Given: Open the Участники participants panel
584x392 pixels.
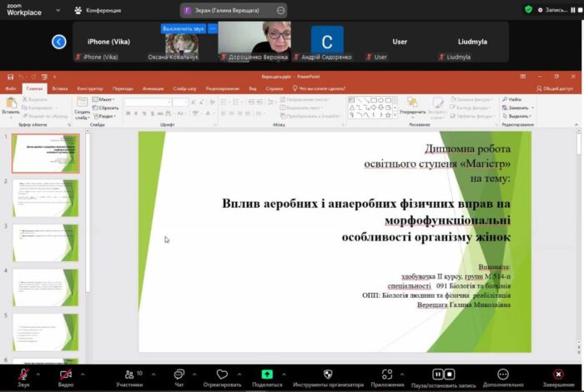Looking at the screenshot, I should coord(128,374).
